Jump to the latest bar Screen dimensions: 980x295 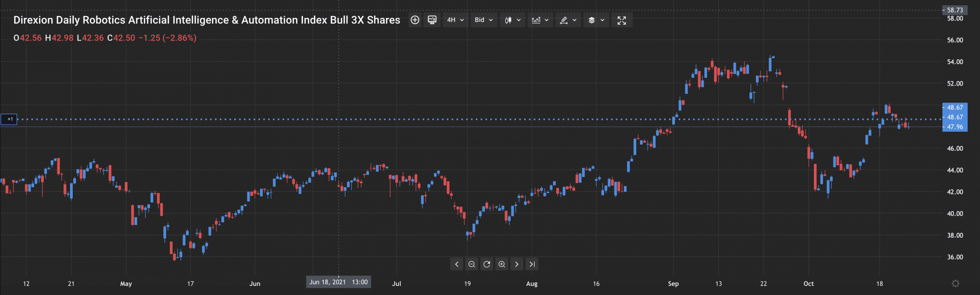pos(532,264)
